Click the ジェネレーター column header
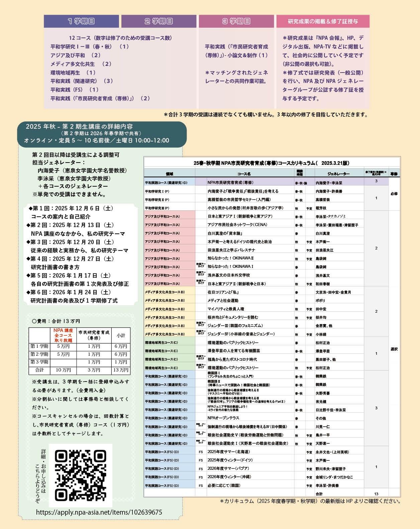 coord(339,174)
